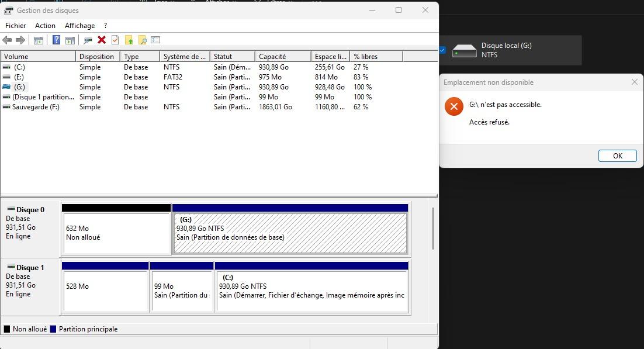The width and height of the screenshot is (644, 349).
Task: Select the 99 Mo partition block on Disque 1
Action: tap(182, 288)
